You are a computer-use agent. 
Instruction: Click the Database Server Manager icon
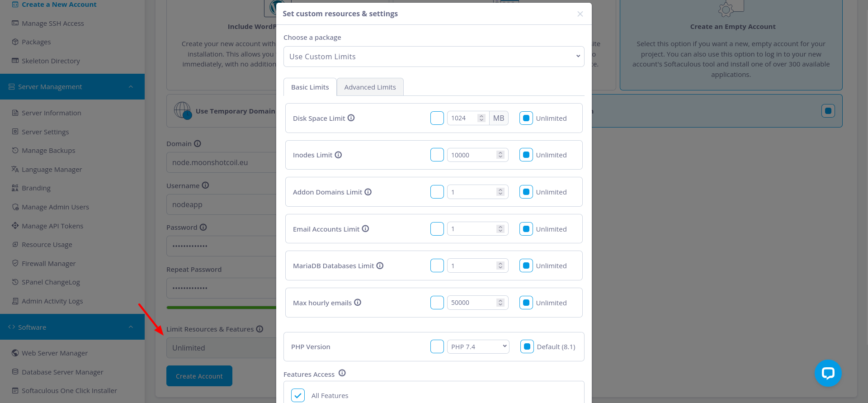15,372
